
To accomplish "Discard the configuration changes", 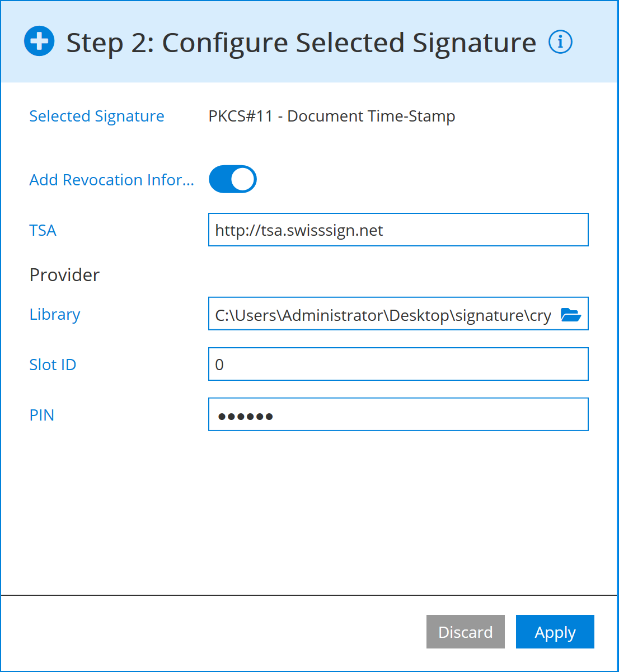I will tap(465, 632).
